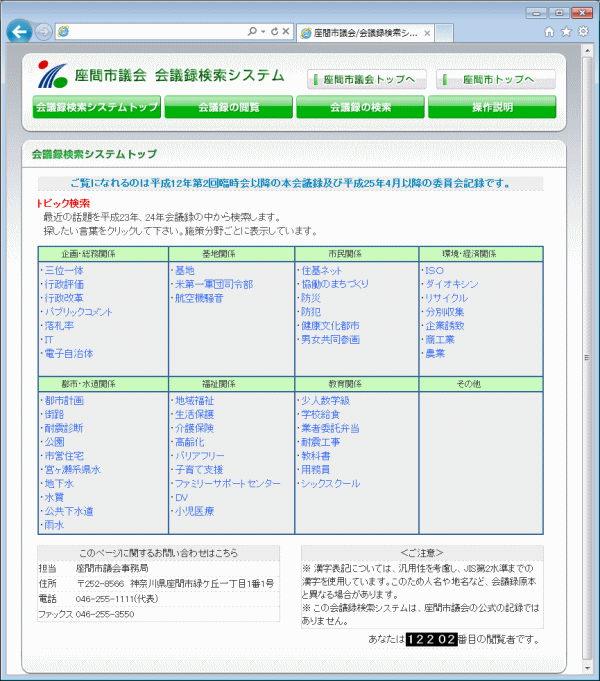
Task: Click the search magnifier icon in address bar
Action: pyautogui.click(x=252, y=31)
